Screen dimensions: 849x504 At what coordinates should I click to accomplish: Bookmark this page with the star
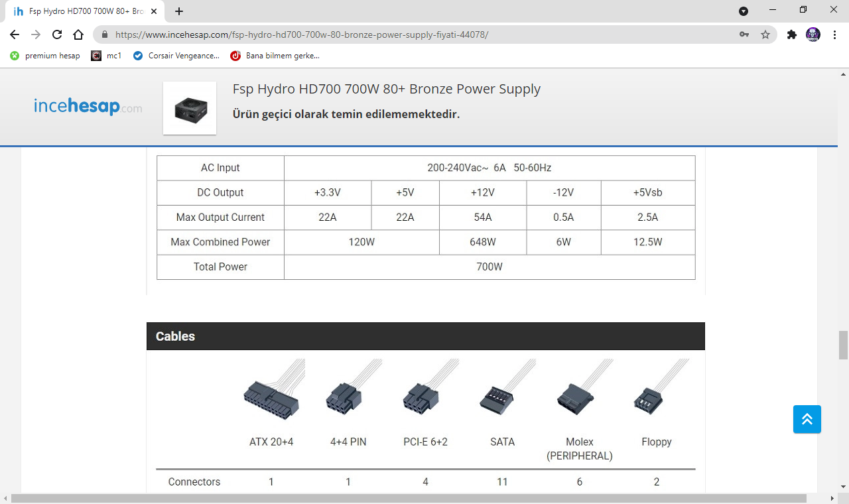[765, 34]
